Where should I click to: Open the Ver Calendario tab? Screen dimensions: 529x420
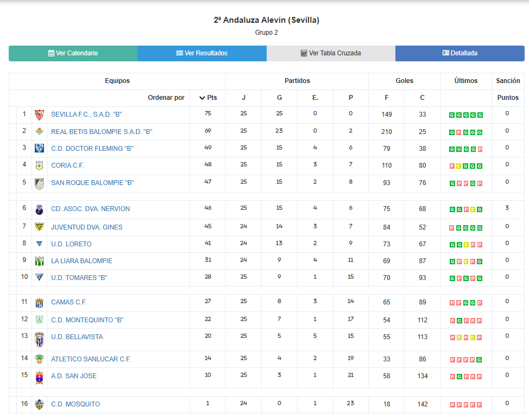pyautogui.click(x=73, y=53)
